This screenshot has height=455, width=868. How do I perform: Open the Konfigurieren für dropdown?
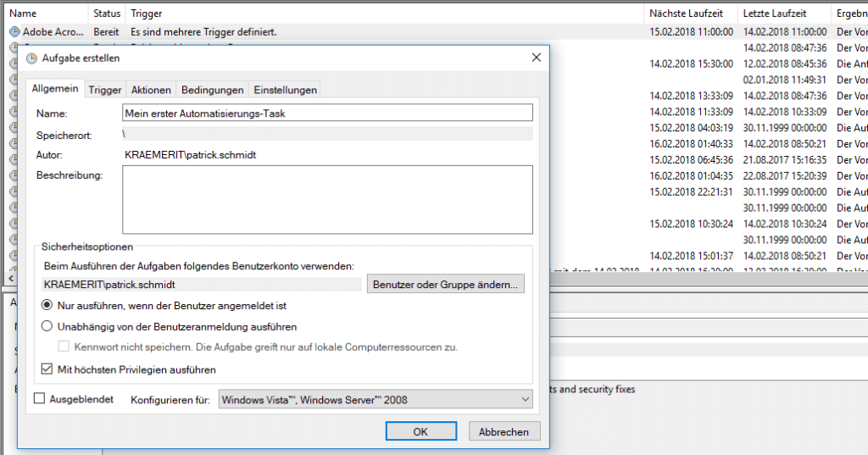coord(376,399)
